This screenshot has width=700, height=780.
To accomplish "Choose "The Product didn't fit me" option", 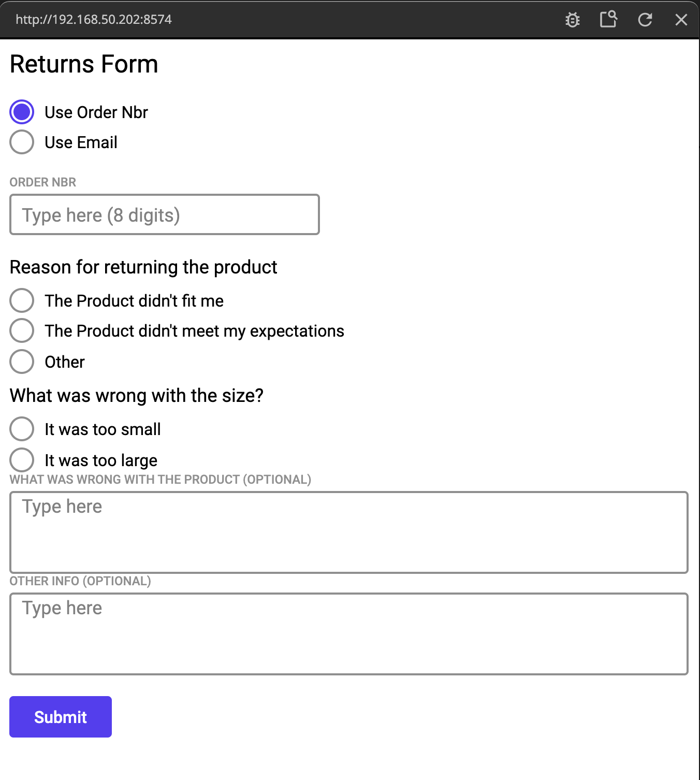I will 22,300.
